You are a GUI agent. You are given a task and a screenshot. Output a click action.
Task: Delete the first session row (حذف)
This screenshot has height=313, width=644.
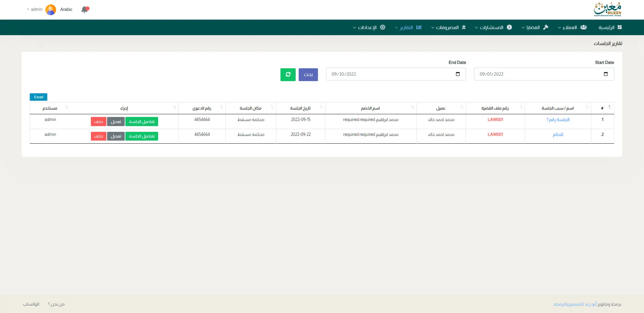click(x=99, y=122)
